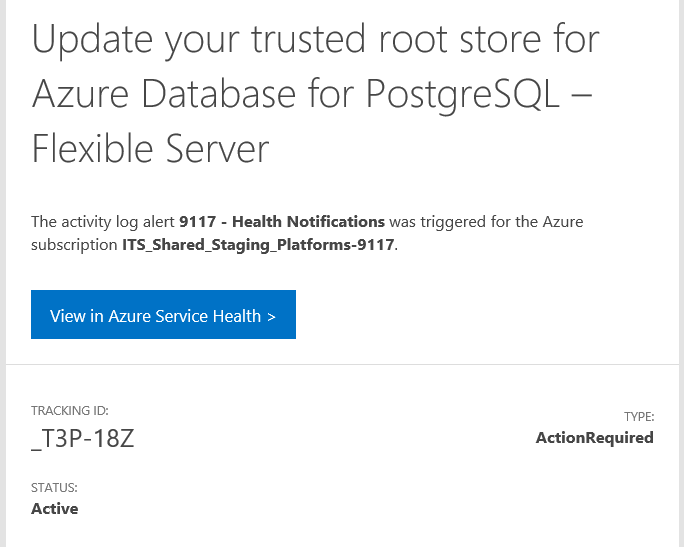The image size is (684, 547).
Task: Click the View in Azure Service Health button
Action: coord(163,315)
